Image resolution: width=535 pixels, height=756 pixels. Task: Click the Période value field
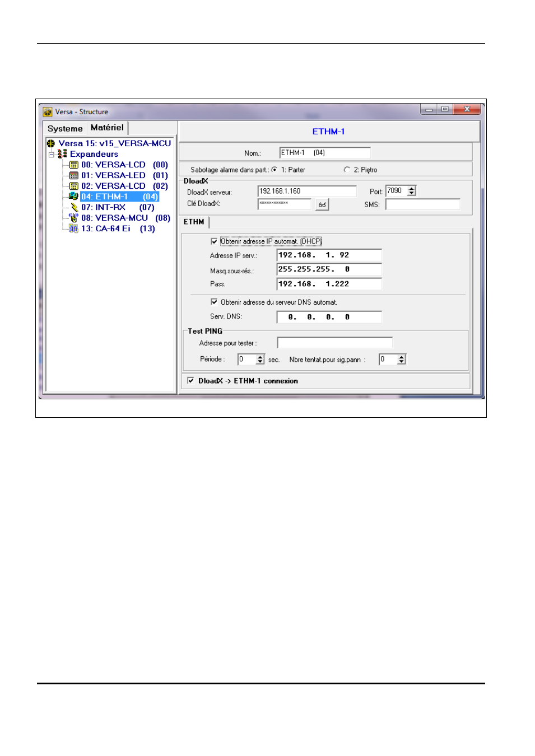click(x=246, y=360)
